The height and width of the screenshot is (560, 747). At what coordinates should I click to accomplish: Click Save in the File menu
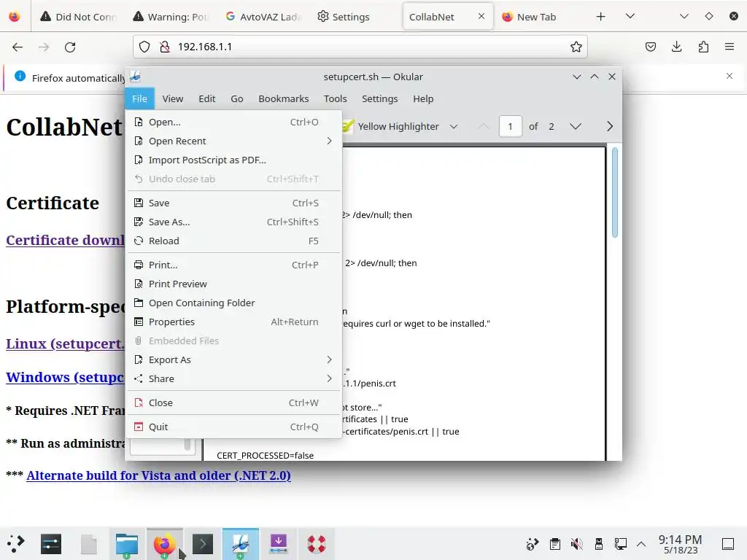coord(233,203)
